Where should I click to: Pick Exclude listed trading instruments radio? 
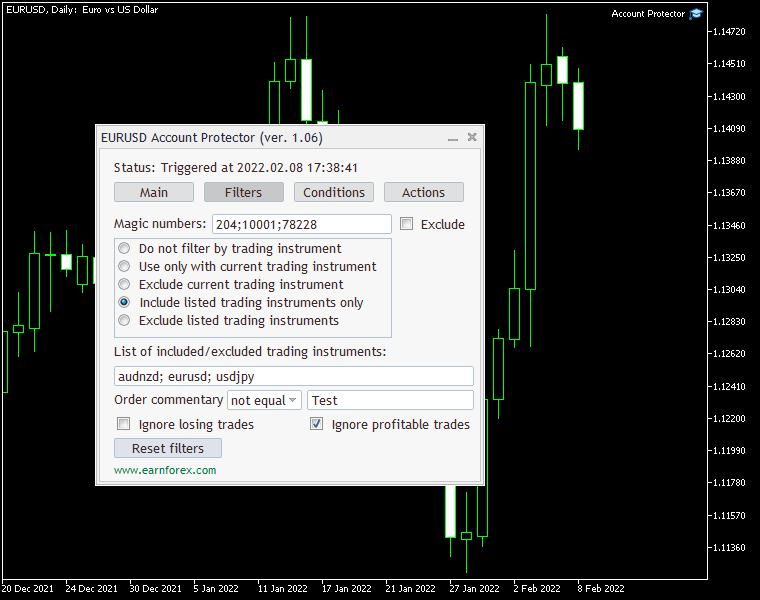tap(124, 320)
